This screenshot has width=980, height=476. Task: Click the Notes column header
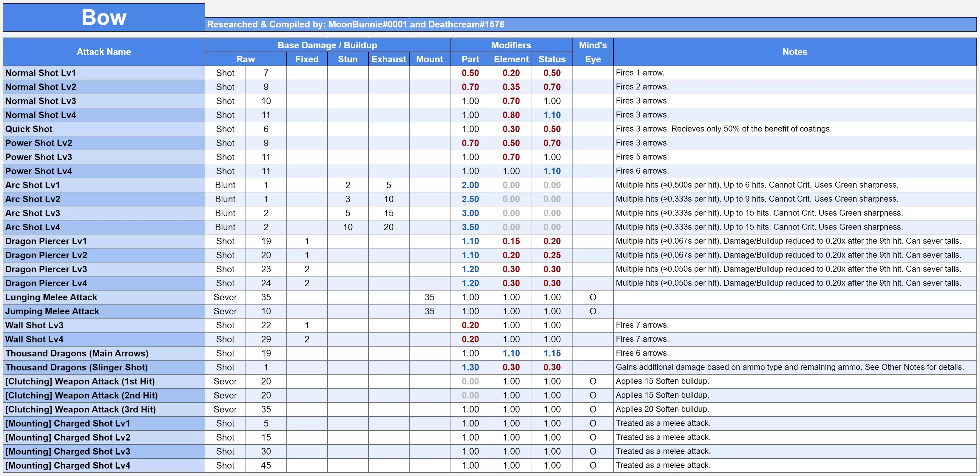[x=794, y=52]
